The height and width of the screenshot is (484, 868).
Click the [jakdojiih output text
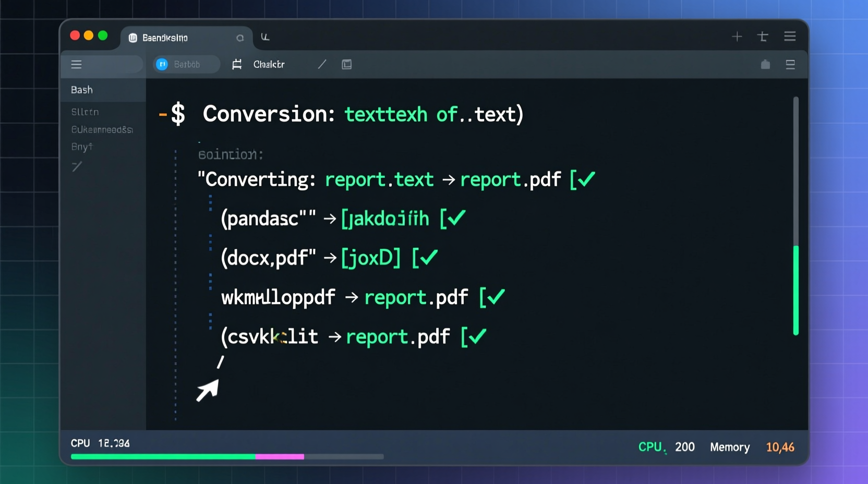pos(385,219)
